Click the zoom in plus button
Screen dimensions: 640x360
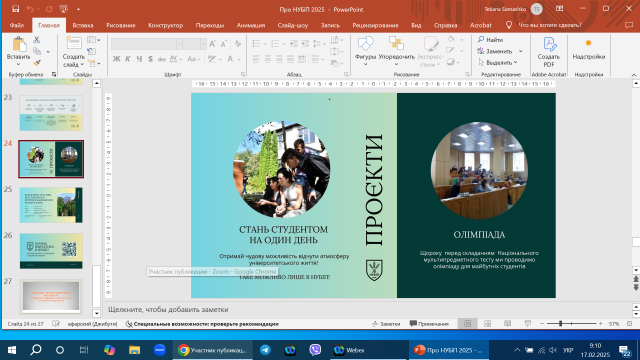[x=600, y=324]
